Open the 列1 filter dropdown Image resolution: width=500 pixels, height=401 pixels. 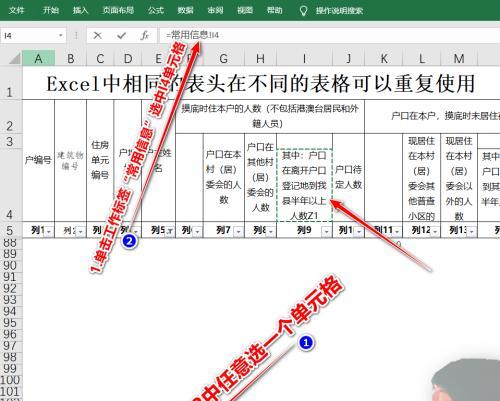(x=49, y=231)
